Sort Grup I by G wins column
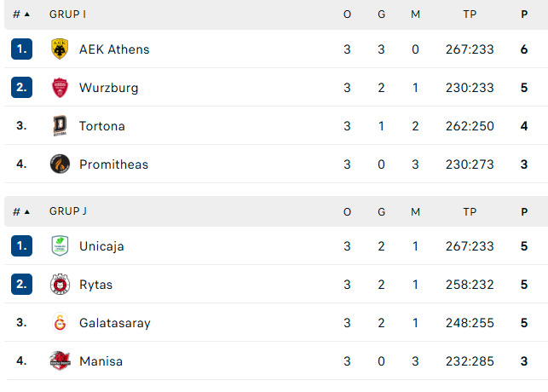Image resolution: width=548 pixels, height=392 pixels. [381, 14]
